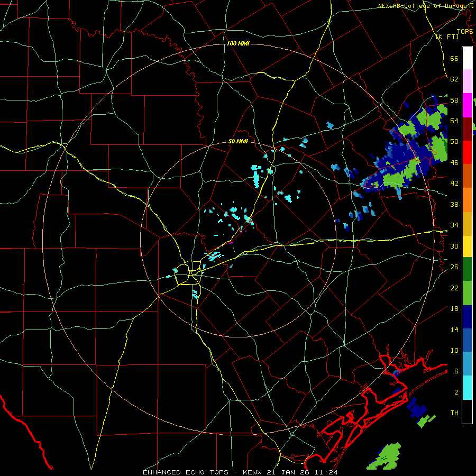Click the '100 NMI' range ring label
The width and height of the screenshot is (476, 476).
click(238, 44)
